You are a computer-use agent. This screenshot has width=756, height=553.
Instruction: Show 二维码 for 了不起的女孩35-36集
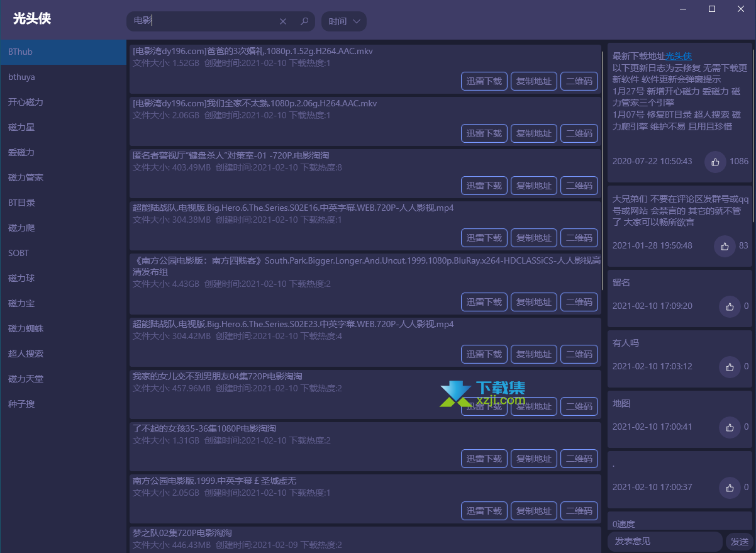[x=579, y=459]
